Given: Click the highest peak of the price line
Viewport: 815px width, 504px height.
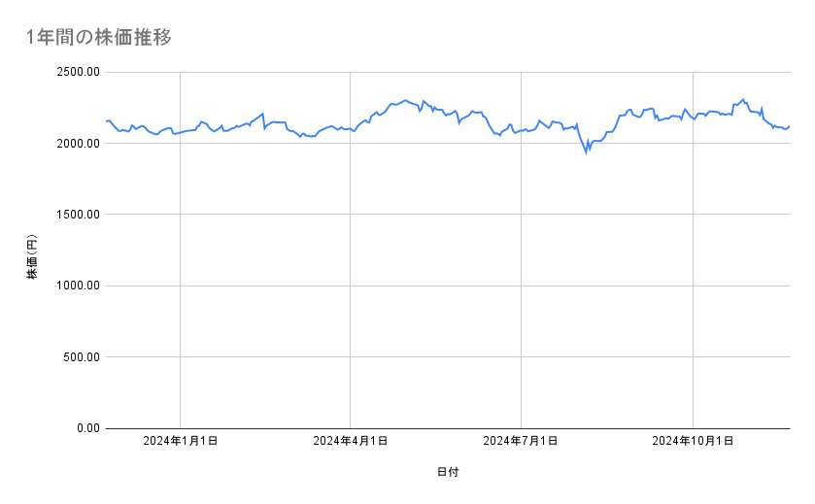Looking at the screenshot, I should 743,99.
